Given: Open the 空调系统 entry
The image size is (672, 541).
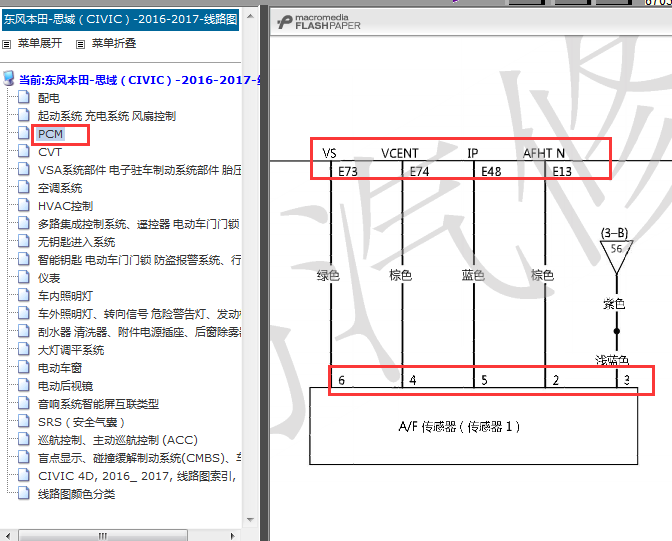Looking at the screenshot, I should pos(60,188).
